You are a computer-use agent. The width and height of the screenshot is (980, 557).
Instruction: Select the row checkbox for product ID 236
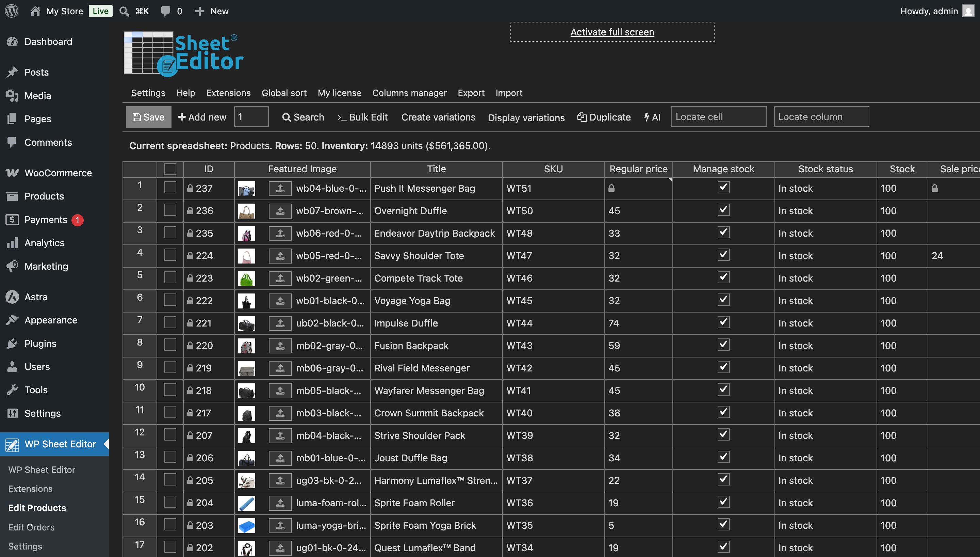pos(170,210)
